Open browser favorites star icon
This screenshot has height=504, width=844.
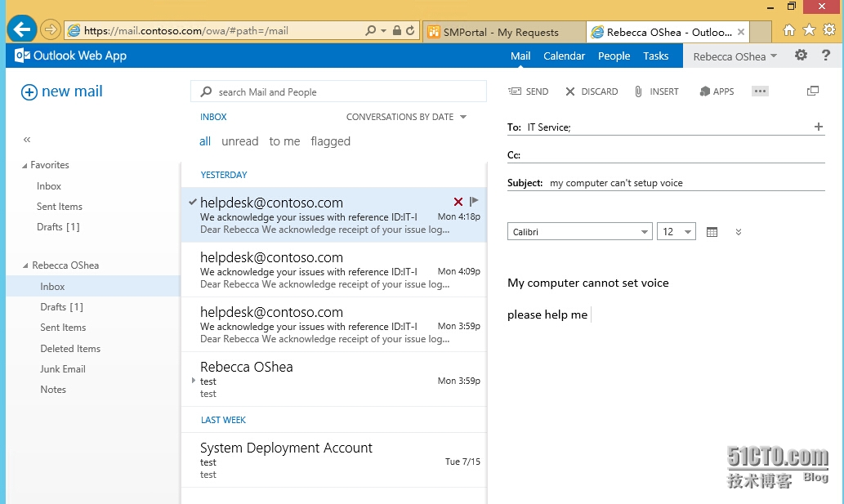click(809, 30)
